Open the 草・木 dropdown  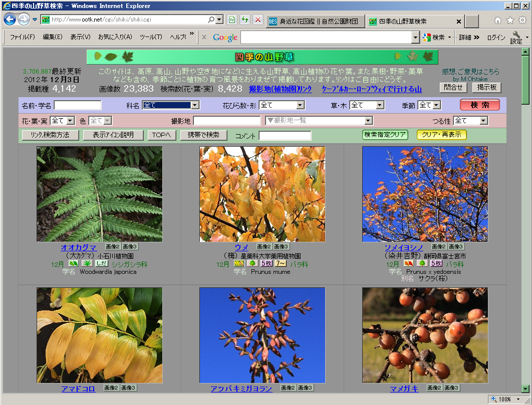tap(367, 105)
